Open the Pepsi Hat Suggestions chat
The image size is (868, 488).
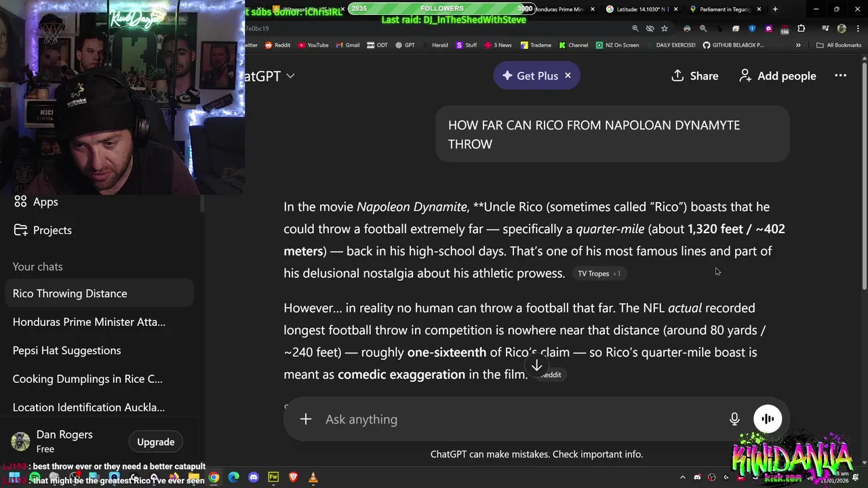pos(100,350)
